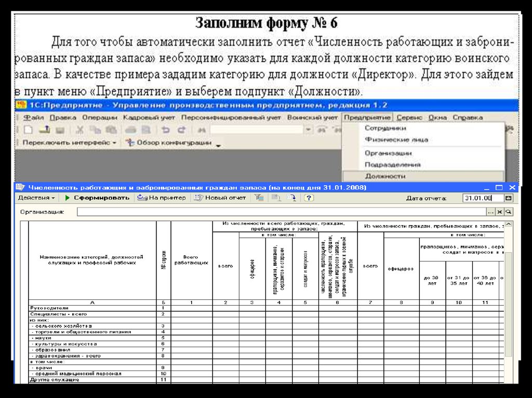The image size is (532, 398).
Task: Click the help question mark icon
Action: [309, 198]
